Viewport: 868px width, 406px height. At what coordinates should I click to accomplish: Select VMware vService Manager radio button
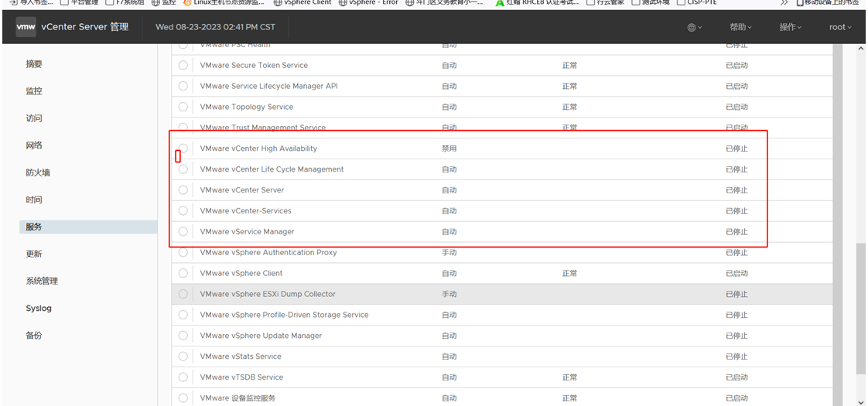pos(183,232)
